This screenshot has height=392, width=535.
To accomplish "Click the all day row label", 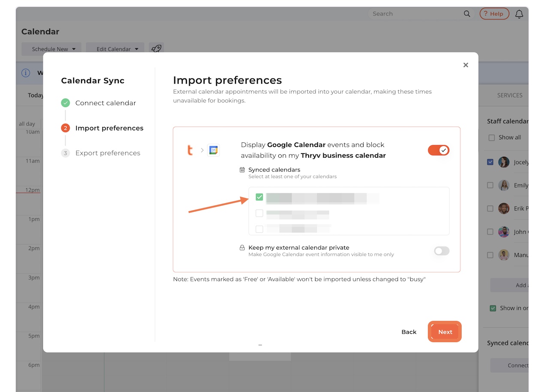I will pos(27,124).
